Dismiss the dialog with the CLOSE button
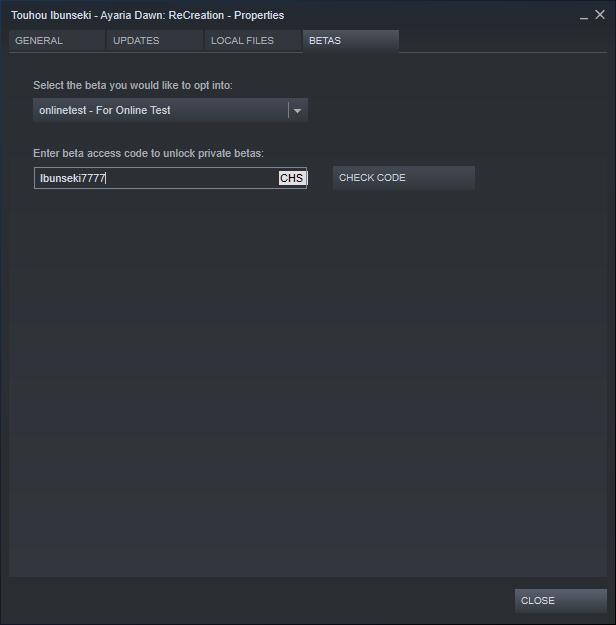The width and height of the screenshot is (616, 625). click(x=561, y=600)
